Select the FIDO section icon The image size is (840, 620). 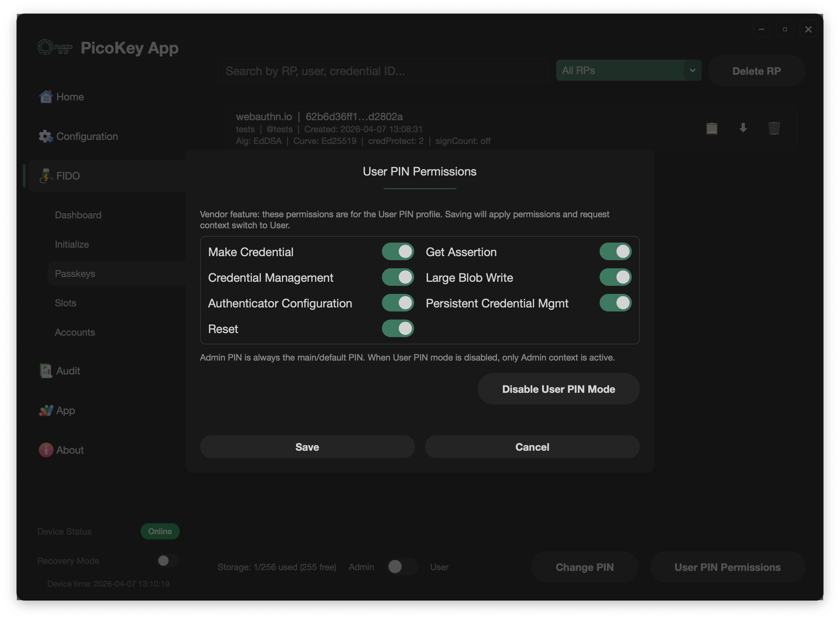tap(45, 176)
